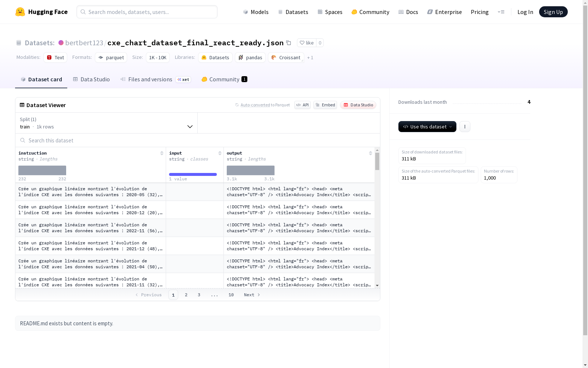
Task: Click the Sign Up button
Action: 553,12
